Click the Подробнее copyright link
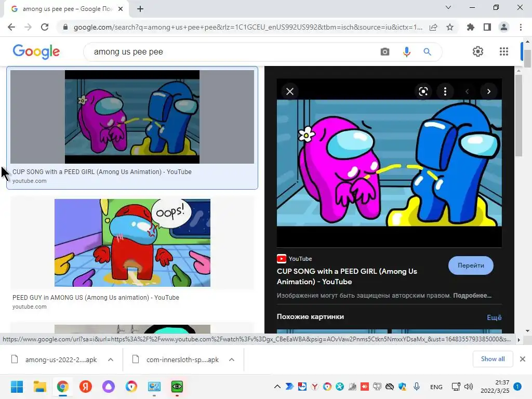Screen dimensions: 532x399 [472, 296]
